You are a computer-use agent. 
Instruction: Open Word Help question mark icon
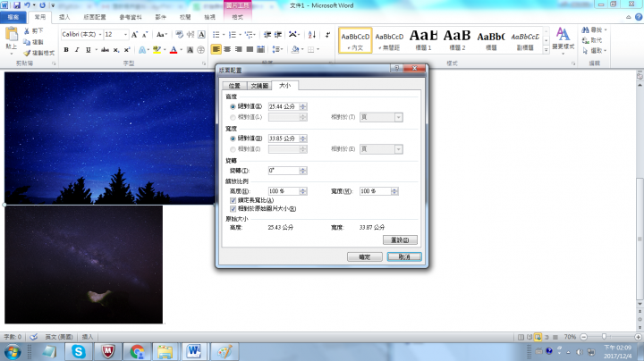pos(639,17)
